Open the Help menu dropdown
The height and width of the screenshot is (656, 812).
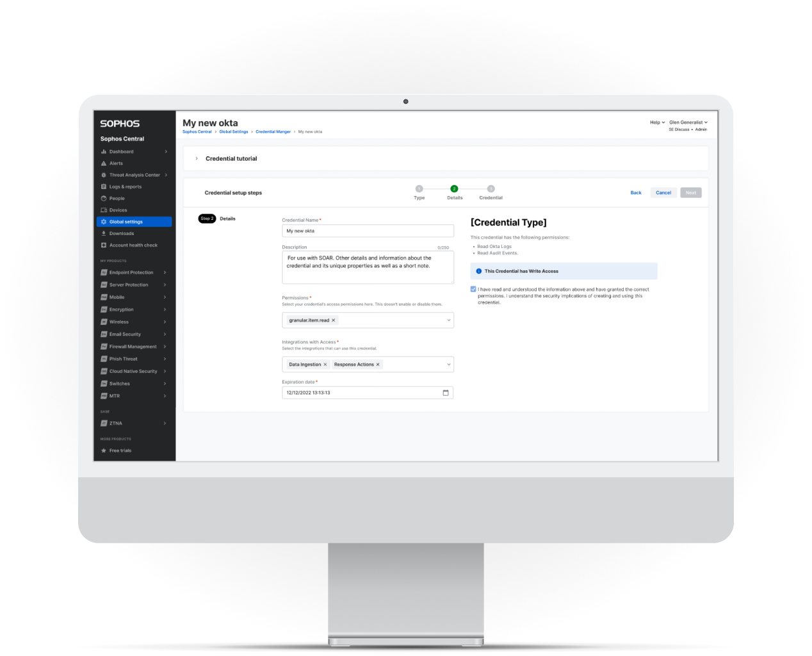point(657,122)
